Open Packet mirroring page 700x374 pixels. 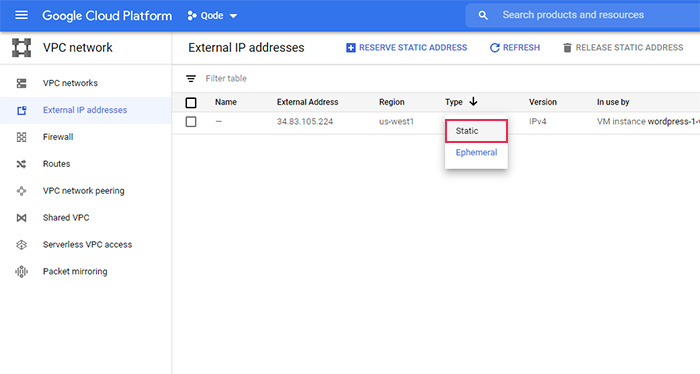tap(75, 271)
